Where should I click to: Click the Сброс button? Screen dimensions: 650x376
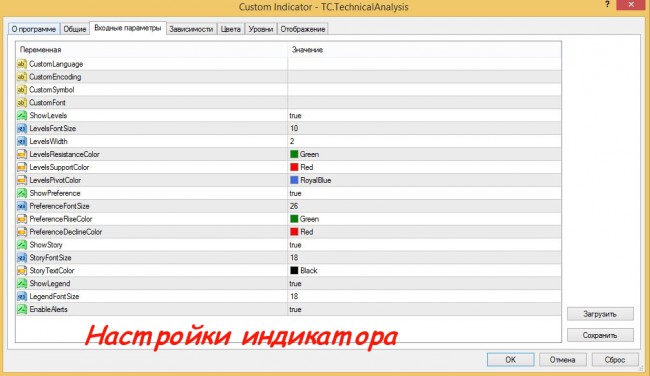(615, 360)
